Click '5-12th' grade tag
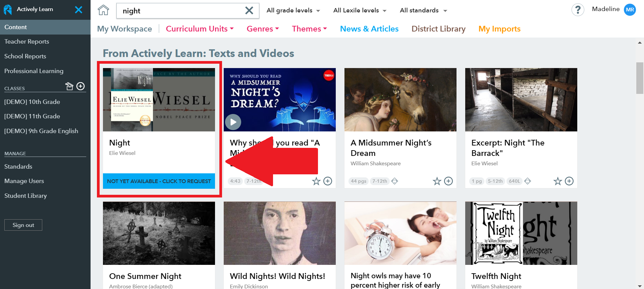Screen dimensions: 644x289 495,181
